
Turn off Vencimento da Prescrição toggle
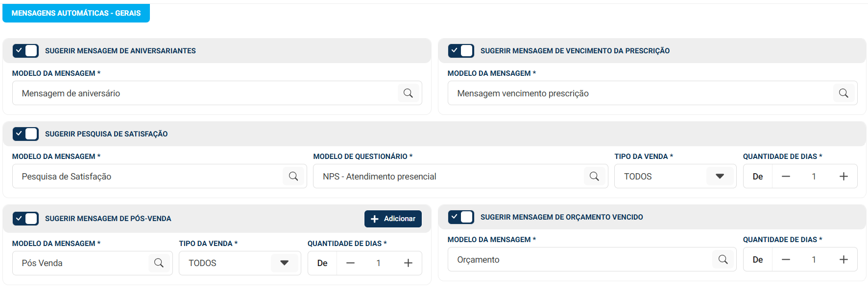461,51
